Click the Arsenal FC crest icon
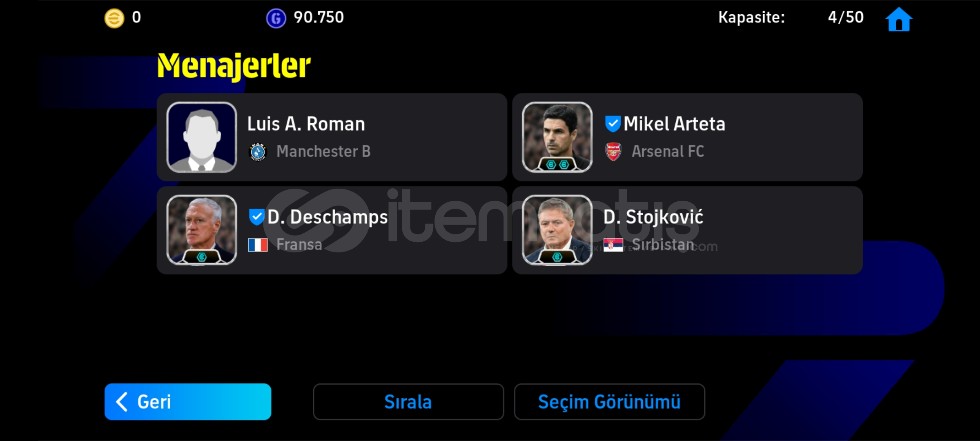Image resolution: width=980 pixels, height=441 pixels. (x=613, y=151)
